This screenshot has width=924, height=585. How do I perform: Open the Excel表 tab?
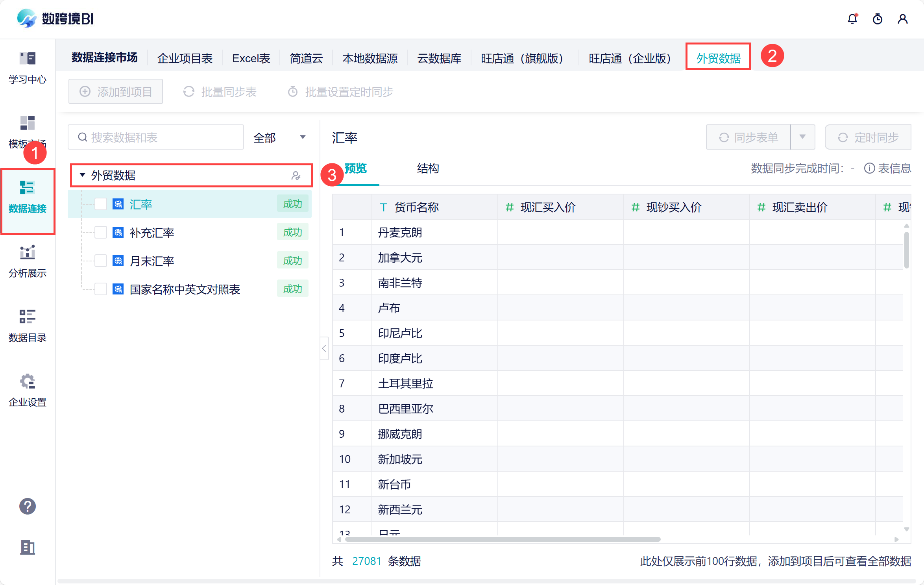tap(251, 58)
